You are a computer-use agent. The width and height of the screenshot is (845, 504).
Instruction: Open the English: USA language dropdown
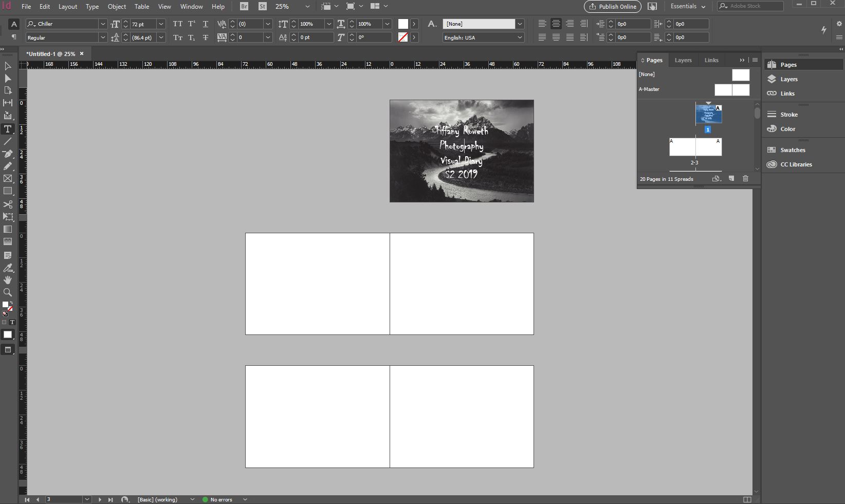click(520, 38)
